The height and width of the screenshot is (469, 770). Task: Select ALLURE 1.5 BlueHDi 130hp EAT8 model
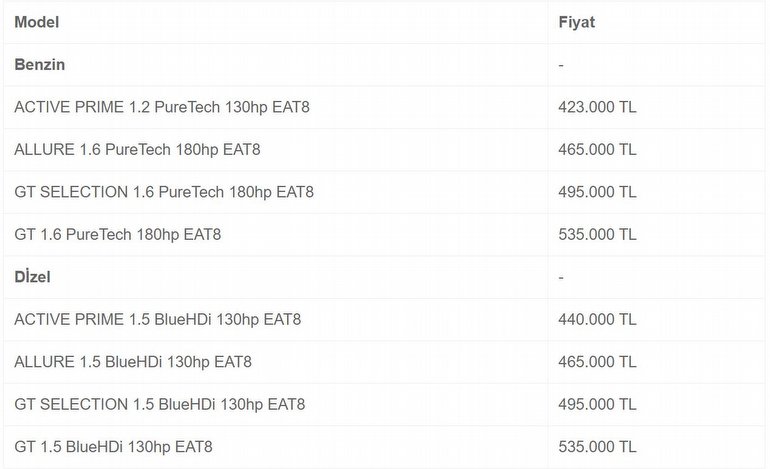click(x=133, y=361)
